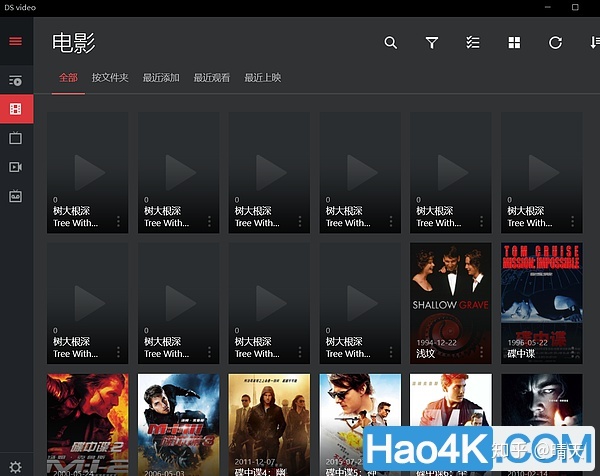Open the Shallow Grave movie poster
Screen dimensions: 600x476
(450, 303)
